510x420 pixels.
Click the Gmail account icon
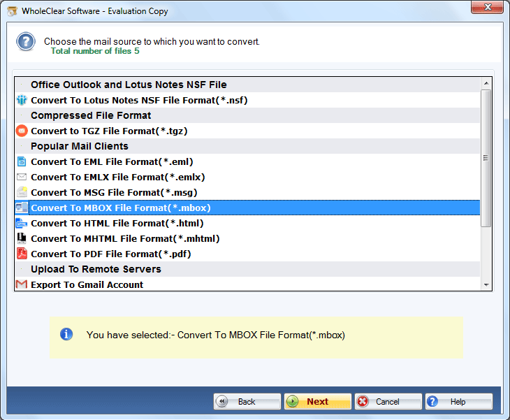pyautogui.click(x=22, y=284)
